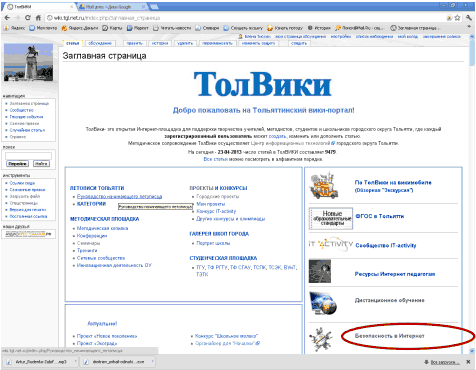Screen dimensions: 476x370
Task: Click the browser forward arrow
Action: point(17,18)
